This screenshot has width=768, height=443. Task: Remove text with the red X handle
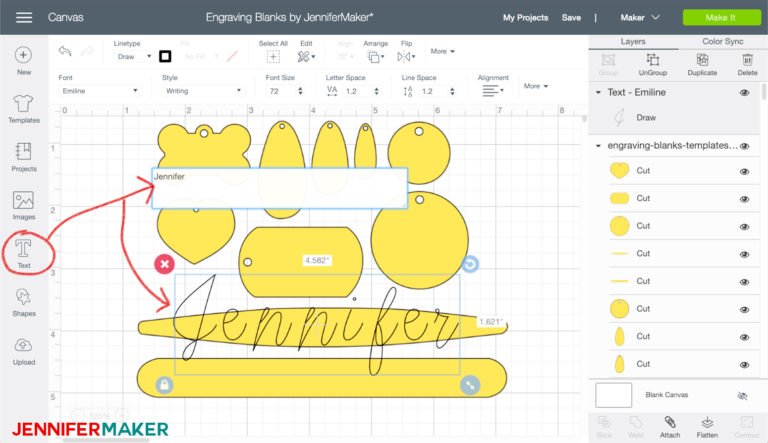165,264
